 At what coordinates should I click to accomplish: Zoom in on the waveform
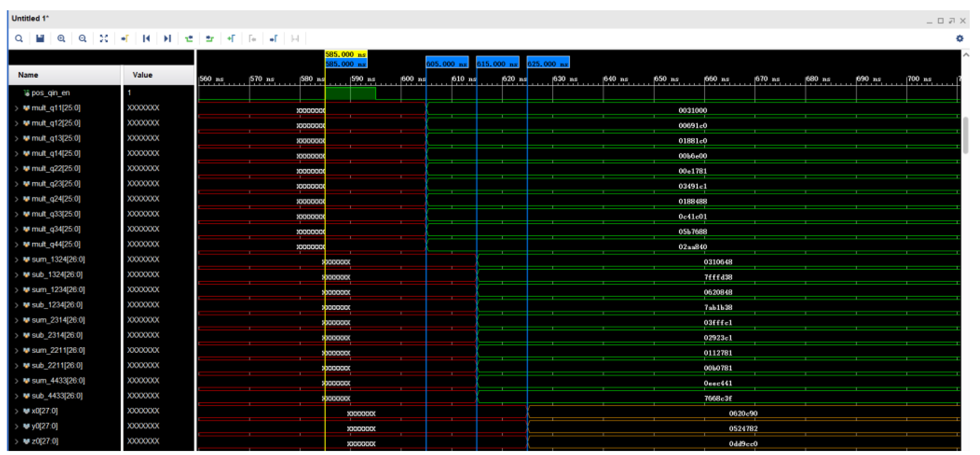coord(61,38)
